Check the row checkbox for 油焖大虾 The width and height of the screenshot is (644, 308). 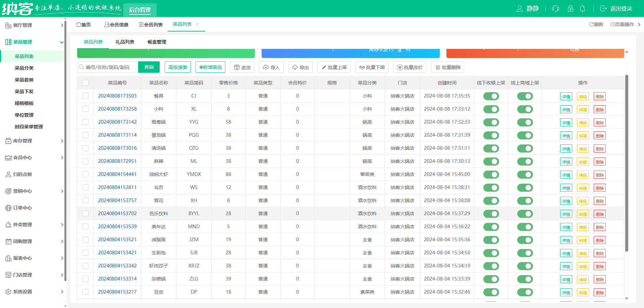pos(86,174)
